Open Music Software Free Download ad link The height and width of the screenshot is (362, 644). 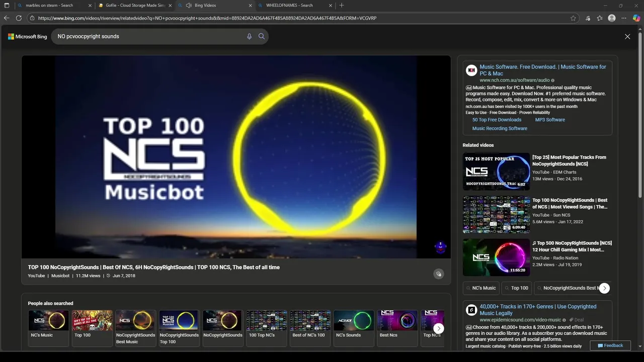543,70
